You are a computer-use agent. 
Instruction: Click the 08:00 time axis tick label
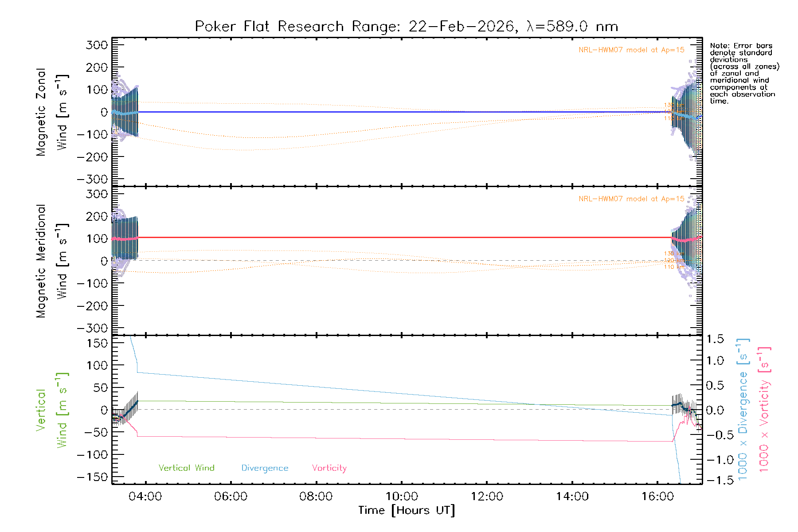point(316,497)
